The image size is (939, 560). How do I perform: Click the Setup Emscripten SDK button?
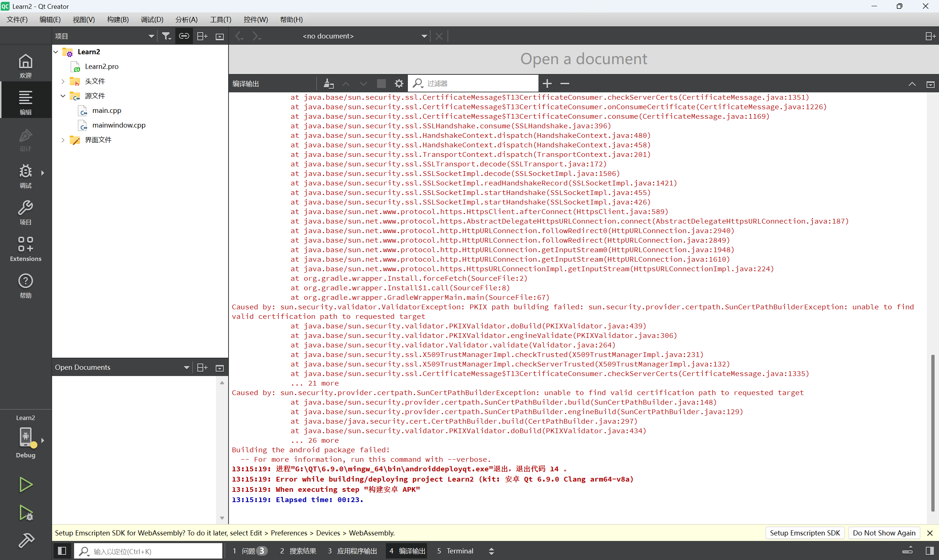[805, 533]
